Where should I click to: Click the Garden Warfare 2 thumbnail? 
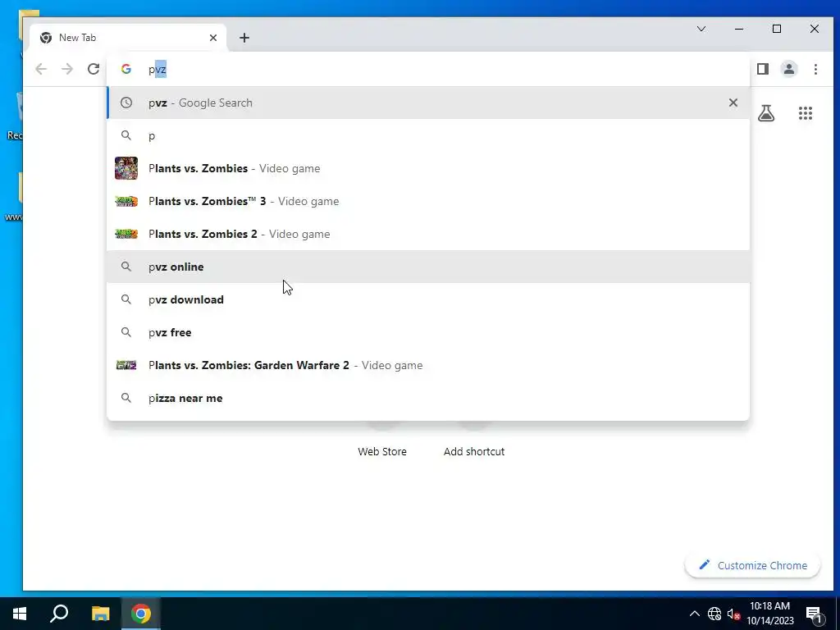pyautogui.click(x=126, y=365)
